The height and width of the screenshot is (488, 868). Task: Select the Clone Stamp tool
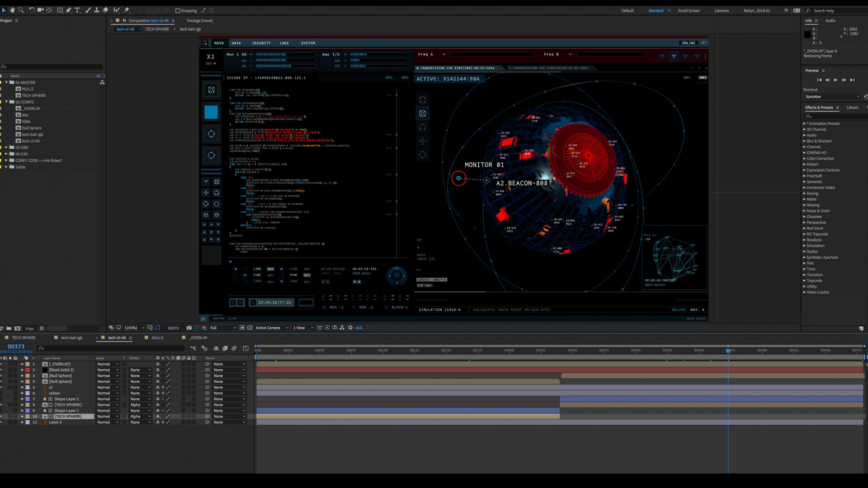[x=97, y=10]
